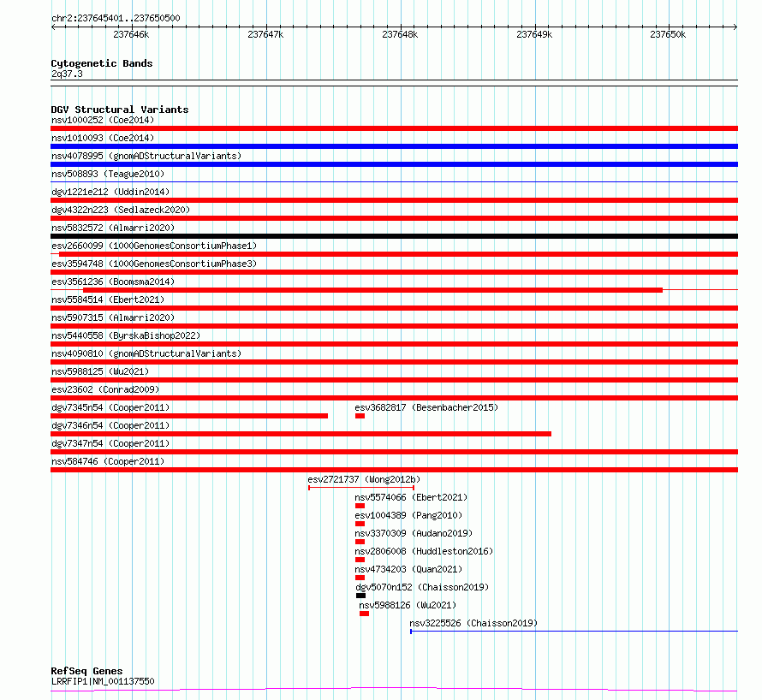This screenshot has height=700, width=762.
Task: Open dgv1221e212 (Uddin2014) label
Action: point(110,192)
